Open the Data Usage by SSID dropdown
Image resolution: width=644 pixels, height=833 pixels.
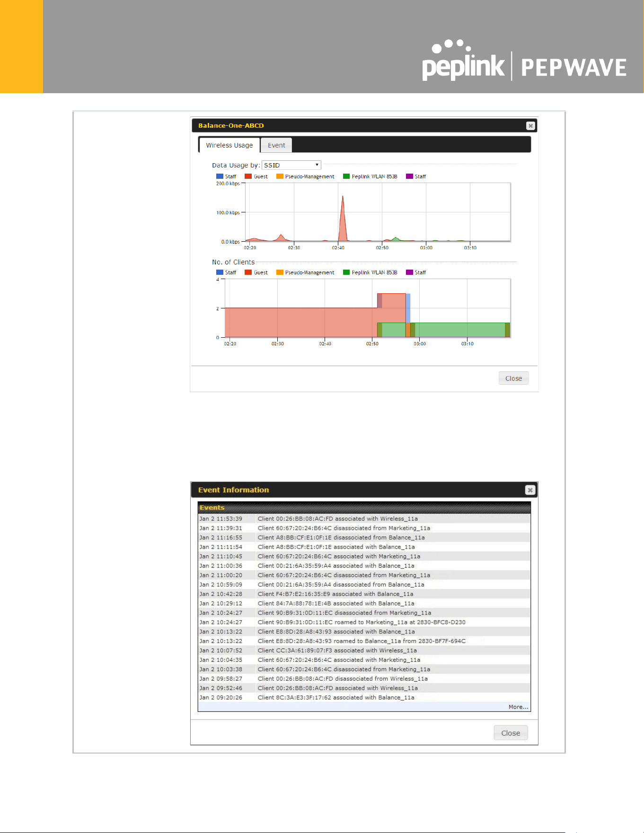[291, 165]
